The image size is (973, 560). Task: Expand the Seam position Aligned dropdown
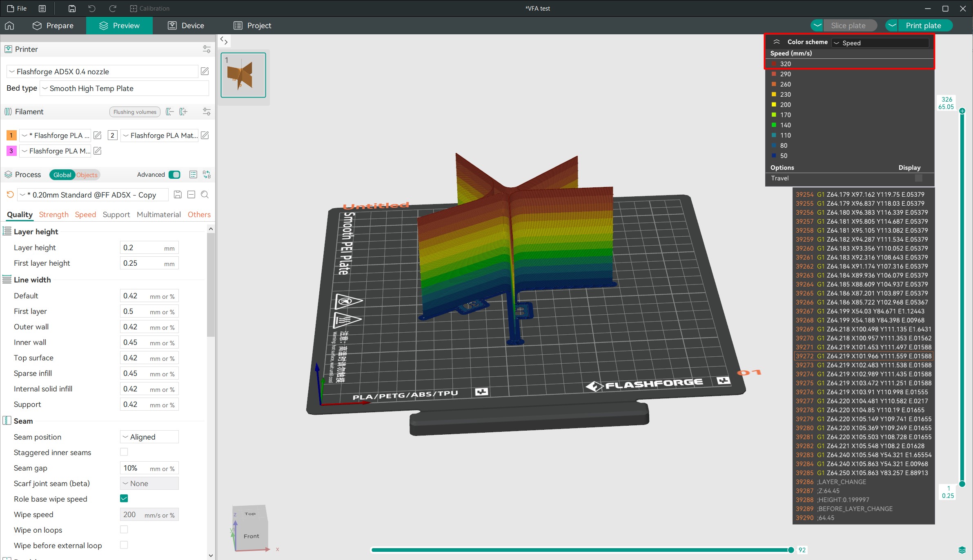click(149, 437)
